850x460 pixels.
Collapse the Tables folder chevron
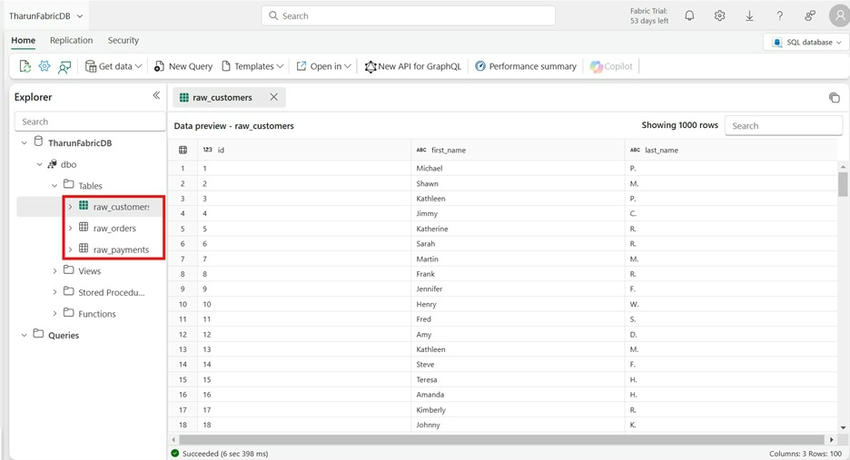[54, 185]
